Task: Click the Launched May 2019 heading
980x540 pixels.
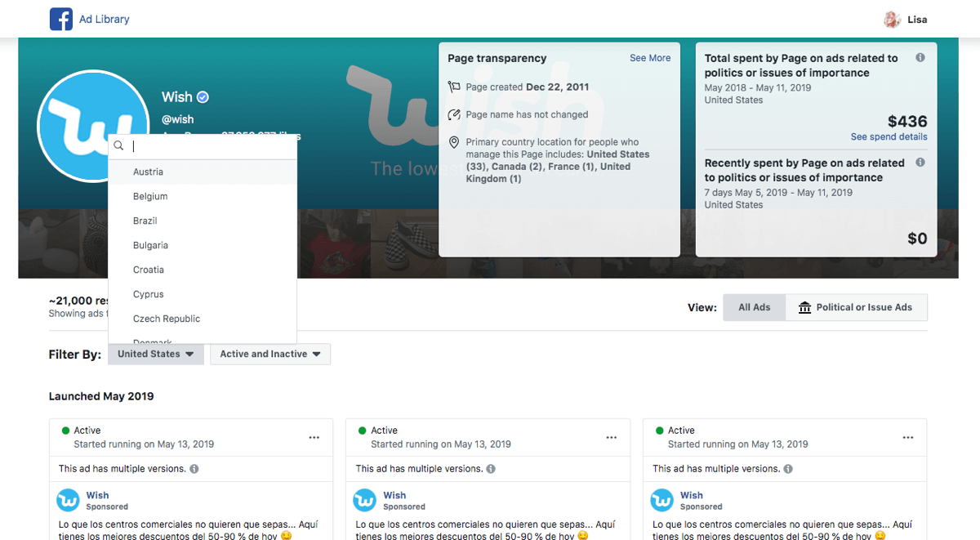Action: coord(101,396)
